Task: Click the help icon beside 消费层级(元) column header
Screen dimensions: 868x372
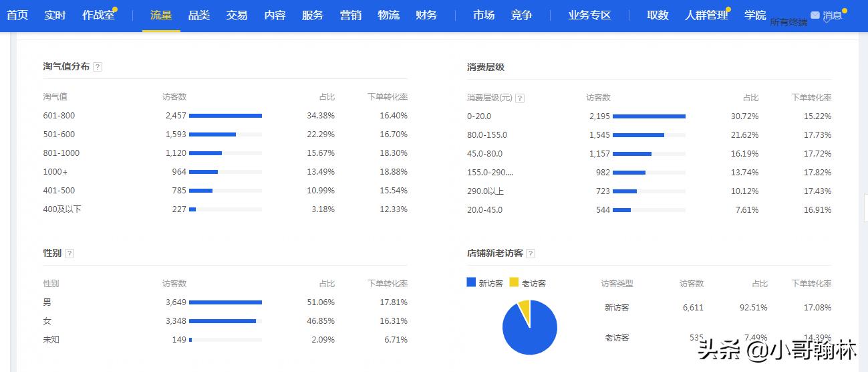Action: tap(520, 98)
